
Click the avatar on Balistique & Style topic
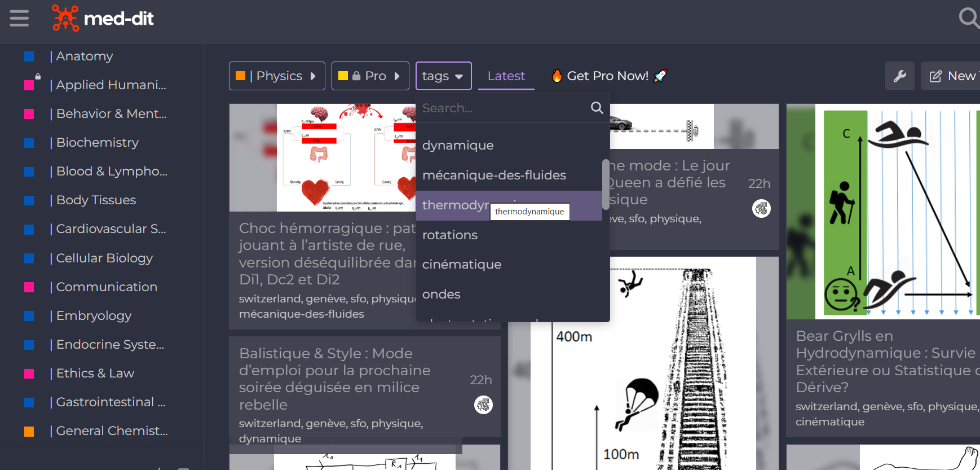pyautogui.click(x=483, y=405)
